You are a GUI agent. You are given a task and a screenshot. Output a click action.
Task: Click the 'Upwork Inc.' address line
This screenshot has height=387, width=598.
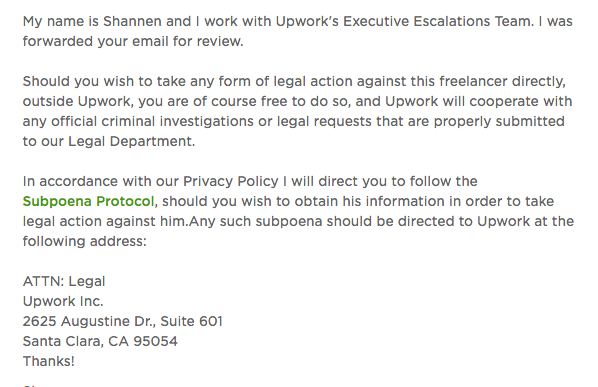pyautogui.click(x=63, y=301)
